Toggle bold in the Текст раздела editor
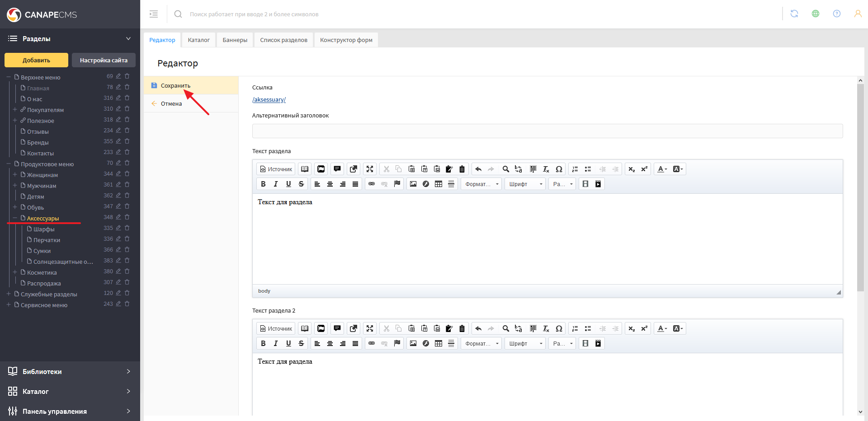 263,184
